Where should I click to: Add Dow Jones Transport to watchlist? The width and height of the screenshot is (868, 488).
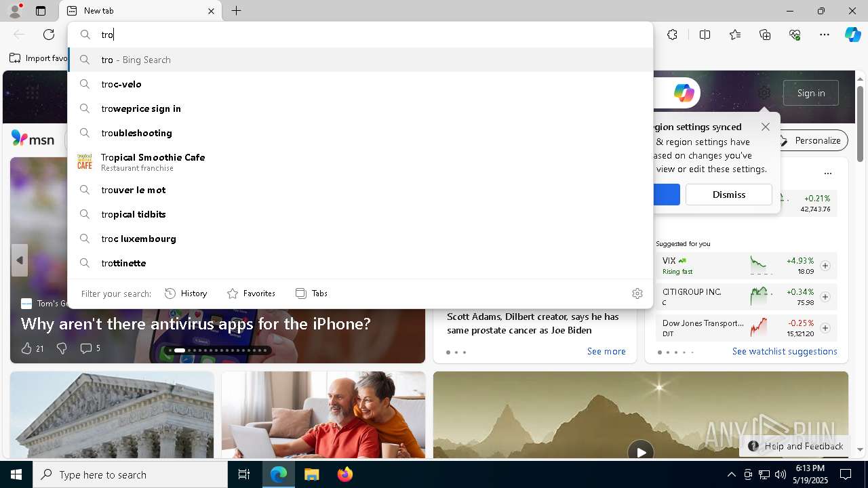click(825, 328)
